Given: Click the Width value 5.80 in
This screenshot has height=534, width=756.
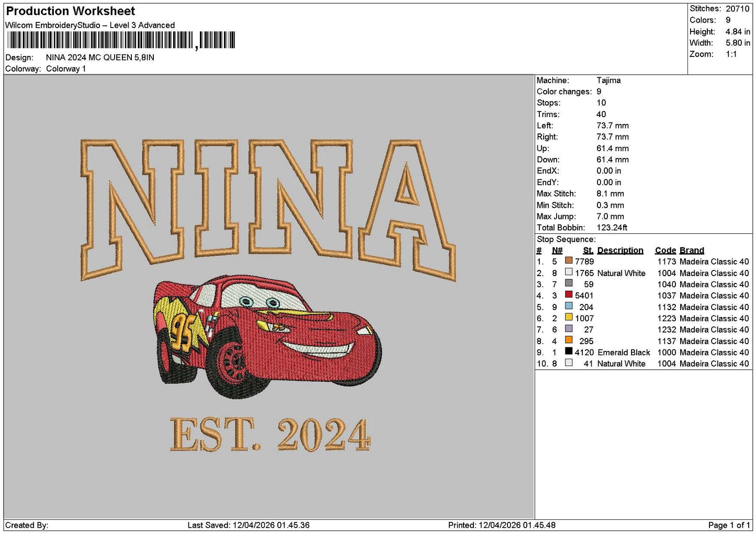Looking at the screenshot, I should (x=738, y=43).
